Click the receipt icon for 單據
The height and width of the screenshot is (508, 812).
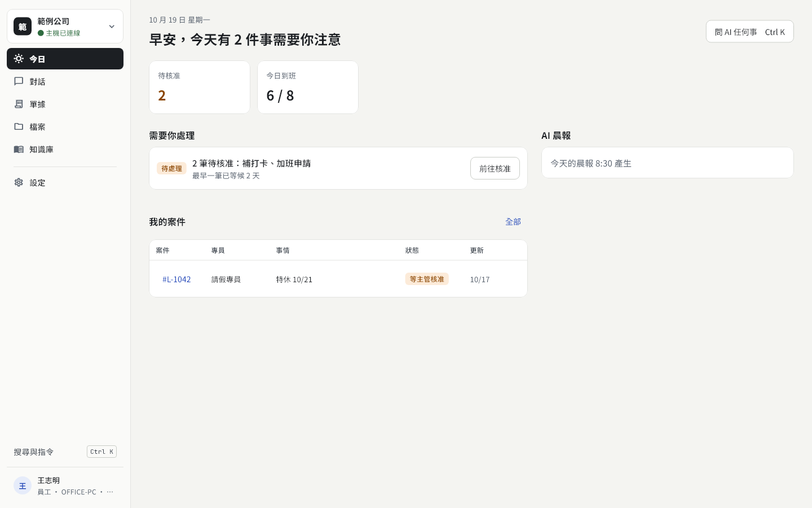(x=19, y=104)
